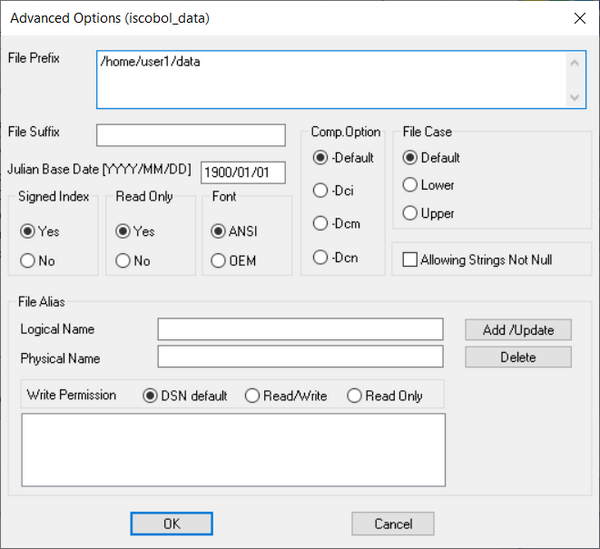Close the Advanced Options dialog

coord(580,18)
